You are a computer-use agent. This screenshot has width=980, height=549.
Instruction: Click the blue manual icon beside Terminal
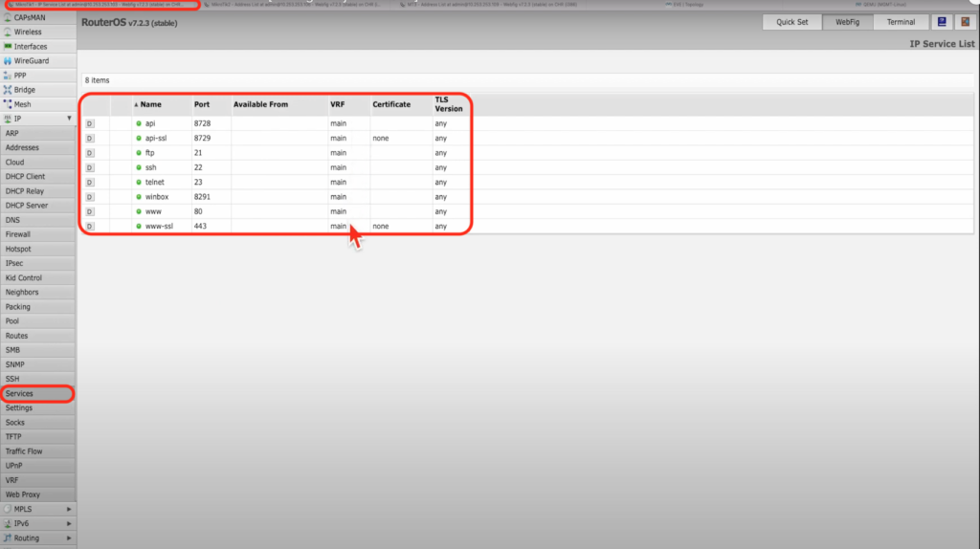click(x=941, y=22)
